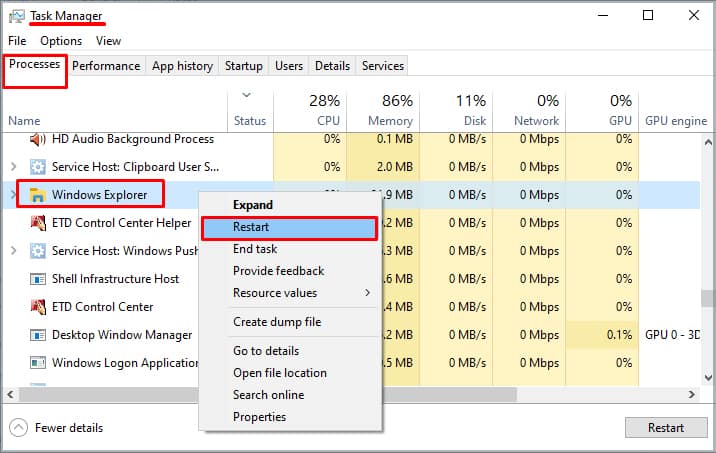716x453 pixels.
Task: Choose Open file location
Action: pyautogui.click(x=290, y=373)
